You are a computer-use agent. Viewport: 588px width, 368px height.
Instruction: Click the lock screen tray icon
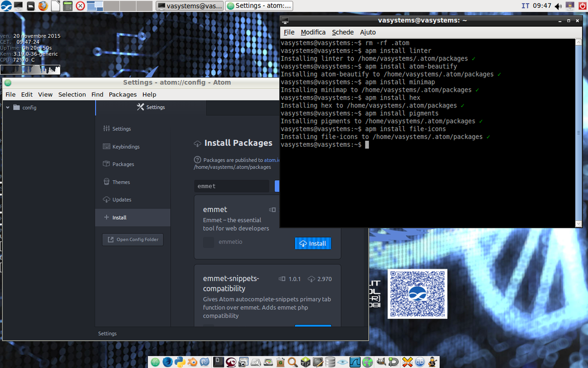point(570,6)
